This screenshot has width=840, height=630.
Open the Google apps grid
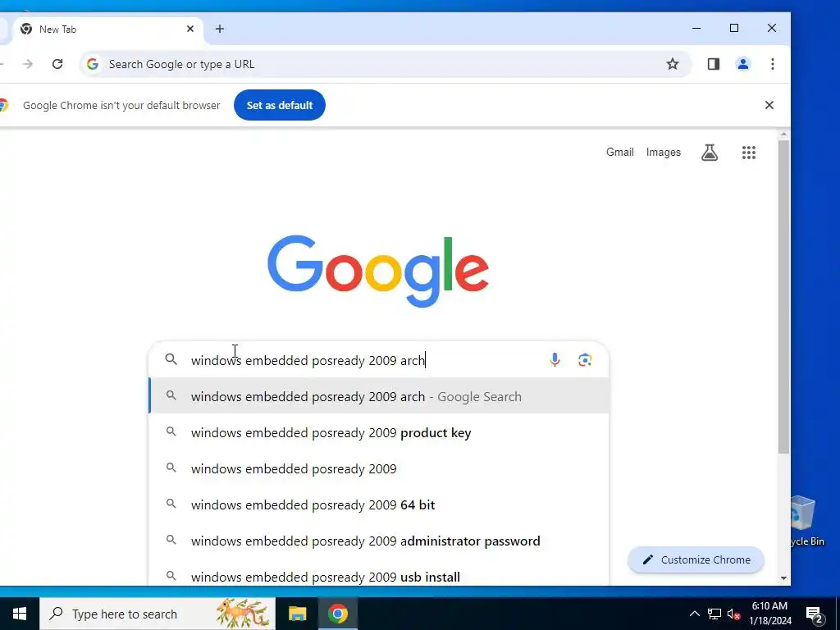pos(748,153)
